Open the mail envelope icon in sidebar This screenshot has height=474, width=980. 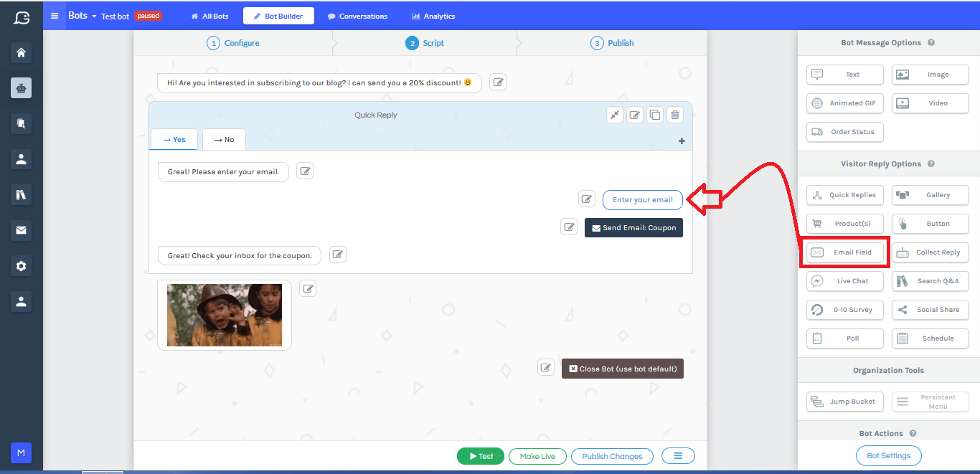pyautogui.click(x=21, y=230)
